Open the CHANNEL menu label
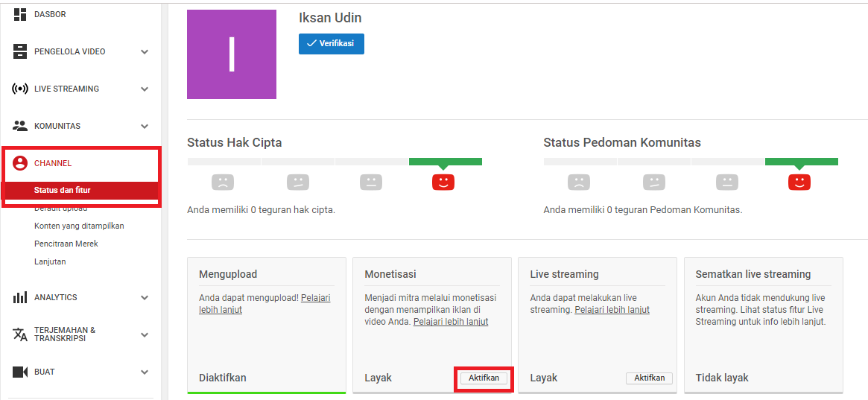This screenshot has height=400, width=868. coord(53,163)
